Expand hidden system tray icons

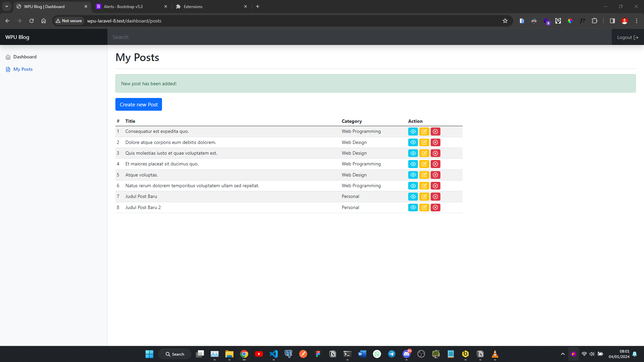562,354
